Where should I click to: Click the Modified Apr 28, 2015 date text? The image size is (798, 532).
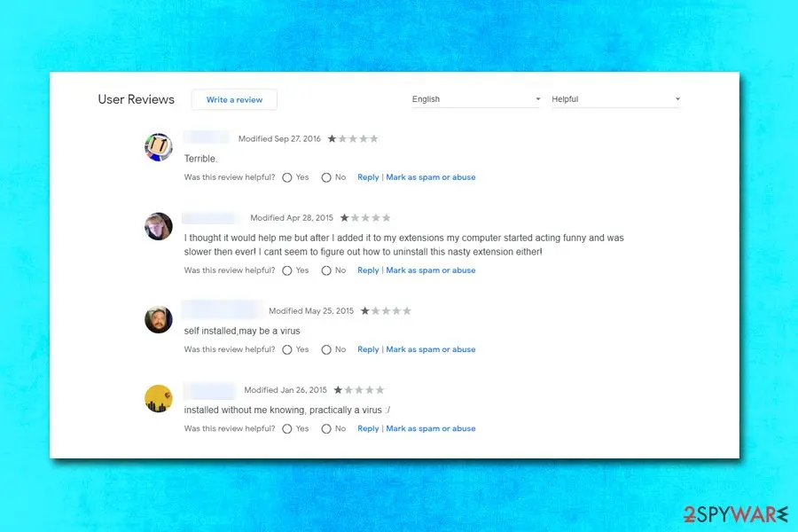(292, 218)
